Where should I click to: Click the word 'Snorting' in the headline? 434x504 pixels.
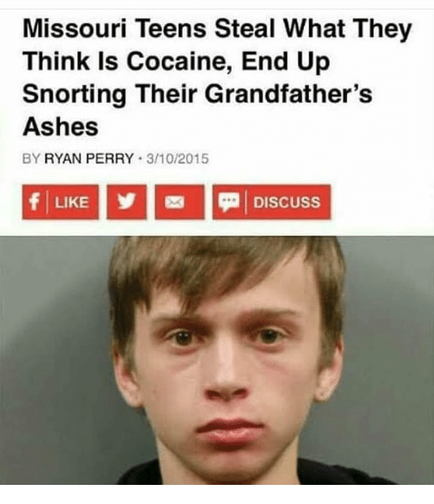click(x=74, y=95)
